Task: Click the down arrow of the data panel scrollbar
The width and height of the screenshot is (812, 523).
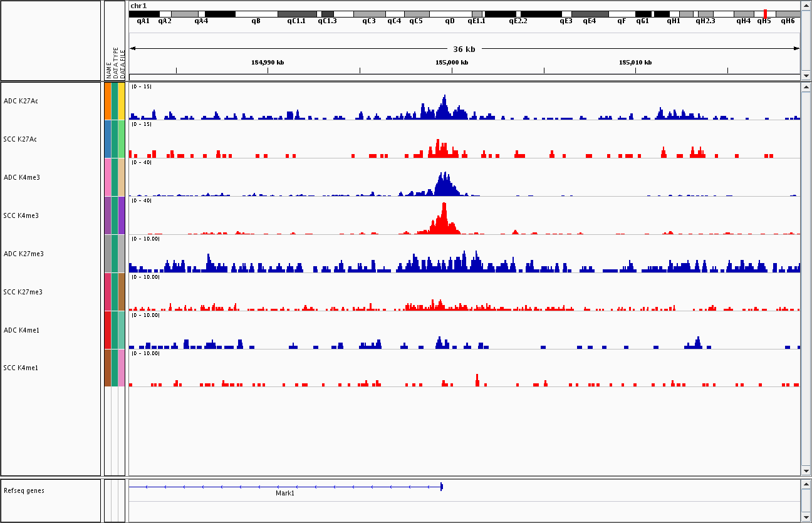Action: pyautogui.click(x=806, y=470)
